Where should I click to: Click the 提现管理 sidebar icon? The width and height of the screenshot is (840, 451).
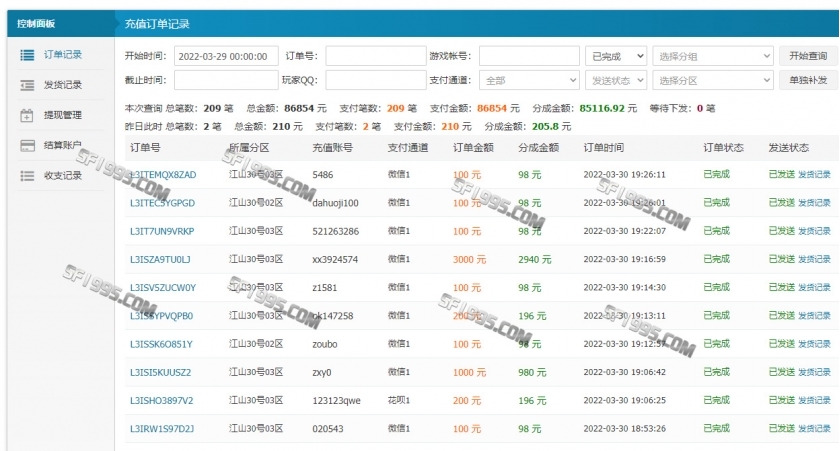pyautogui.click(x=27, y=115)
